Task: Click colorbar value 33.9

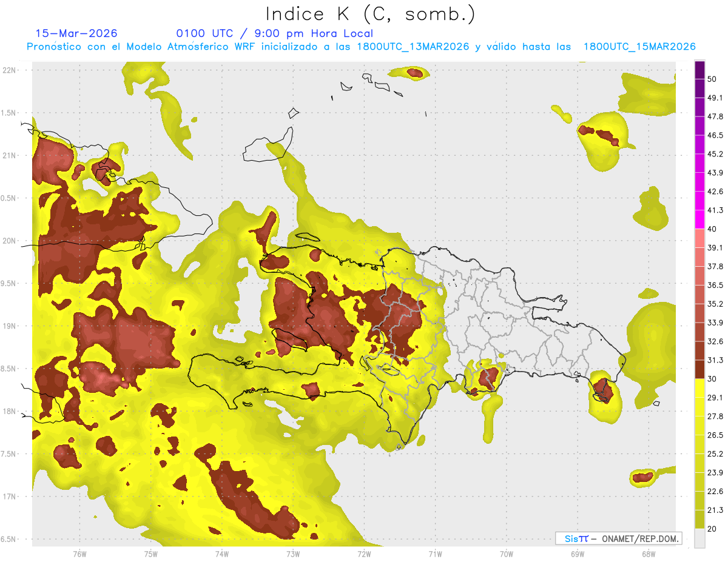Action: pos(715,323)
